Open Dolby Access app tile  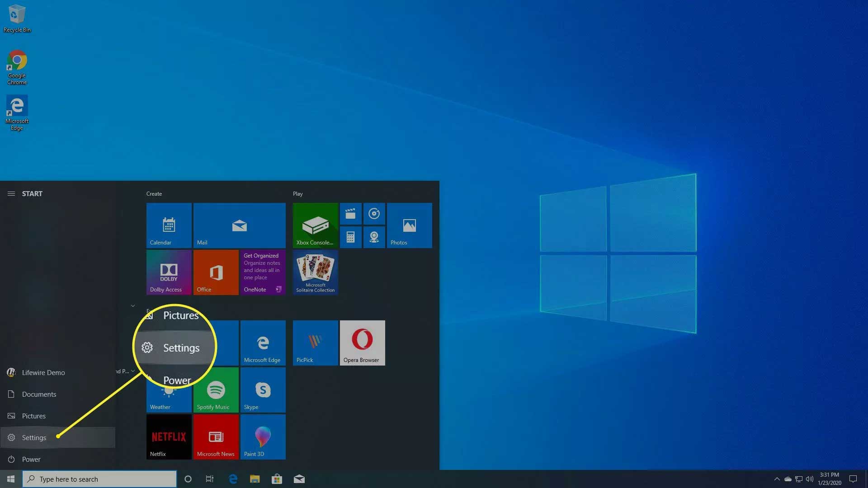click(x=168, y=272)
